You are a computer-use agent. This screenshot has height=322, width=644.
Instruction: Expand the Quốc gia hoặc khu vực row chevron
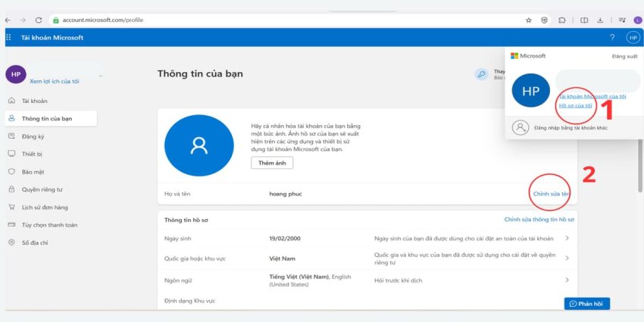(x=567, y=258)
